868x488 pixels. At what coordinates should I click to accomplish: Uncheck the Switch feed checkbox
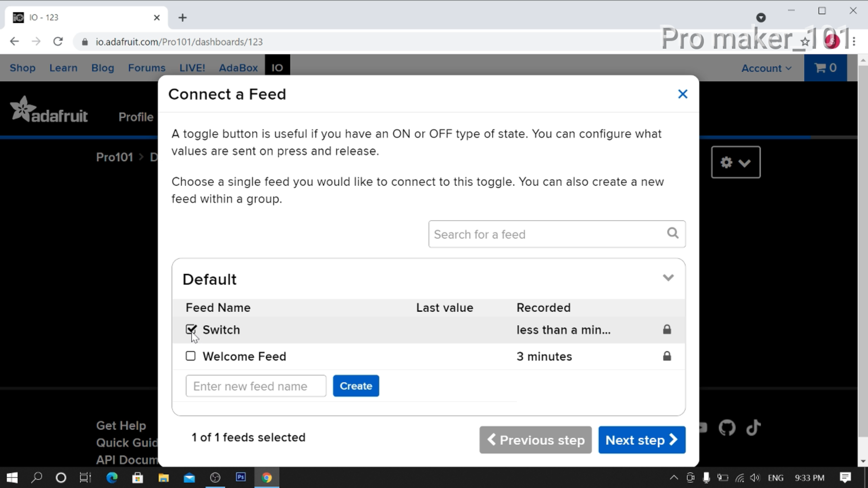[190, 329]
